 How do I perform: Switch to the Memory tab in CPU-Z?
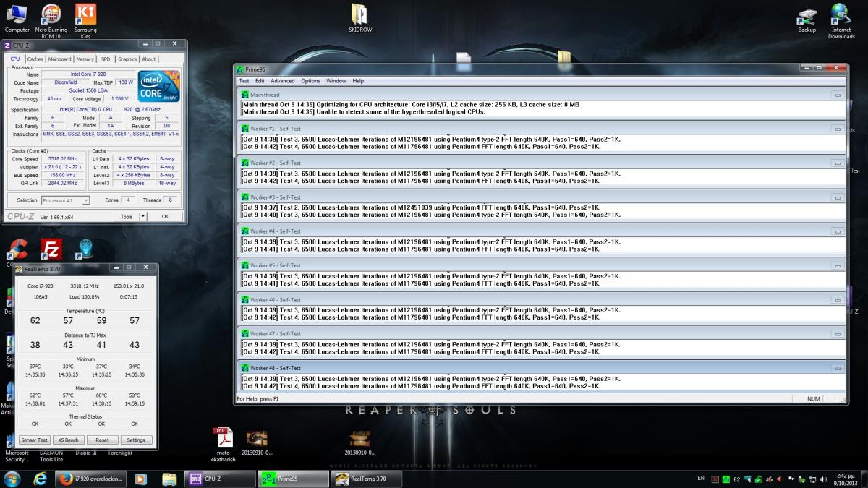tap(85, 59)
